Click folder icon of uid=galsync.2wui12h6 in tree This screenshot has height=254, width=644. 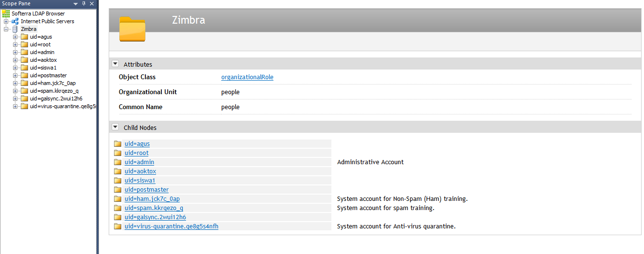(24, 99)
